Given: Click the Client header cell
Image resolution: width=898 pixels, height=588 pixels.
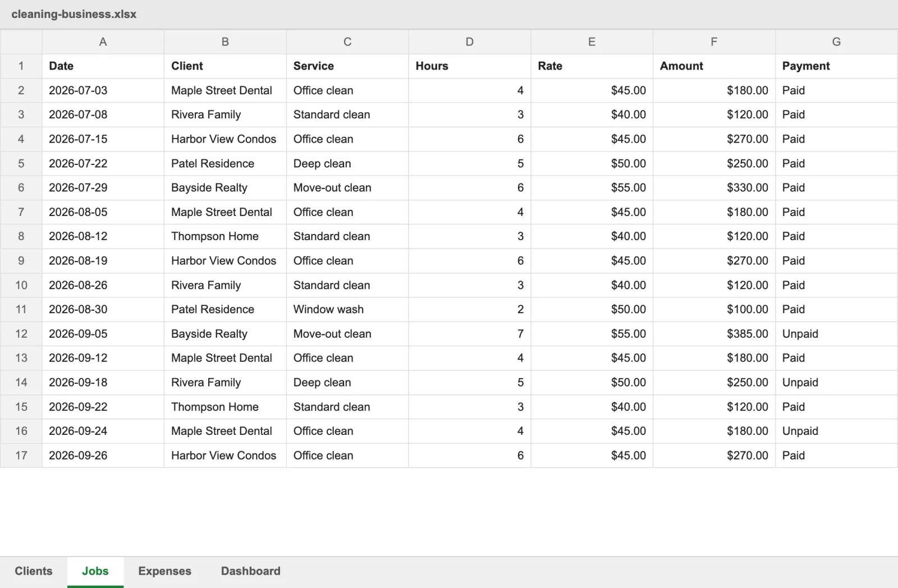Looking at the screenshot, I should tap(225, 66).
